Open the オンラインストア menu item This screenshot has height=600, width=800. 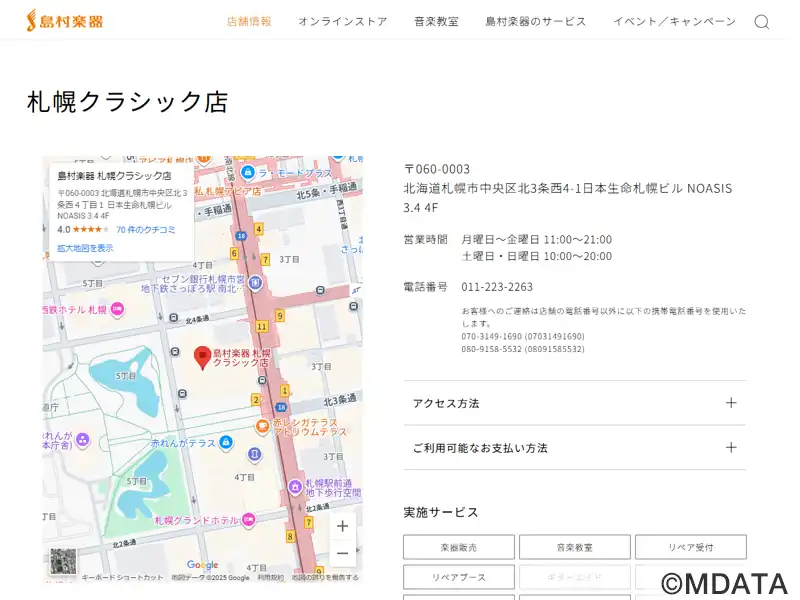pos(342,21)
